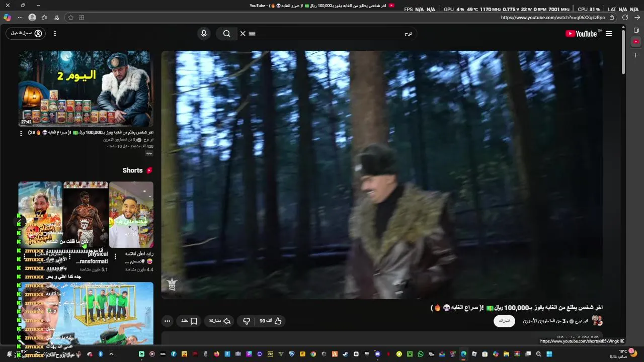Image resolution: width=644 pixels, height=362 pixels.
Task: Open the recommended day 2 video title link
Action: pyautogui.click(x=91, y=133)
